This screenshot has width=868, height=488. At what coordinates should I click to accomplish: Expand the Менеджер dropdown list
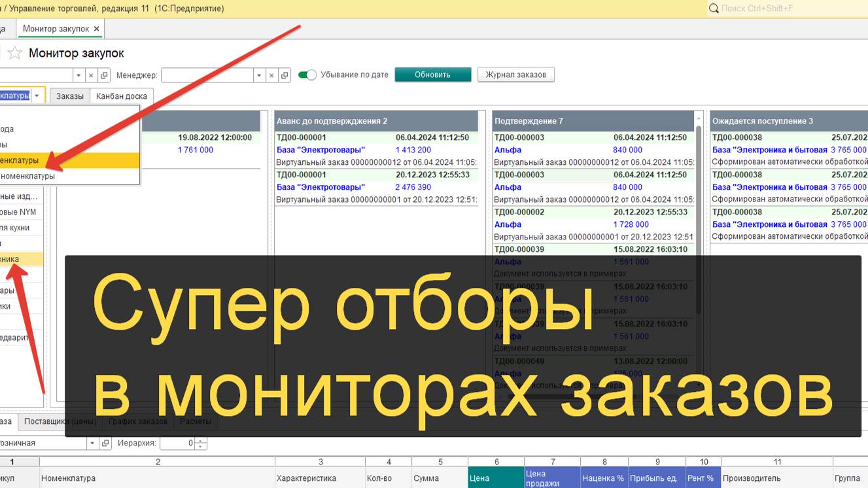coord(259,75)
